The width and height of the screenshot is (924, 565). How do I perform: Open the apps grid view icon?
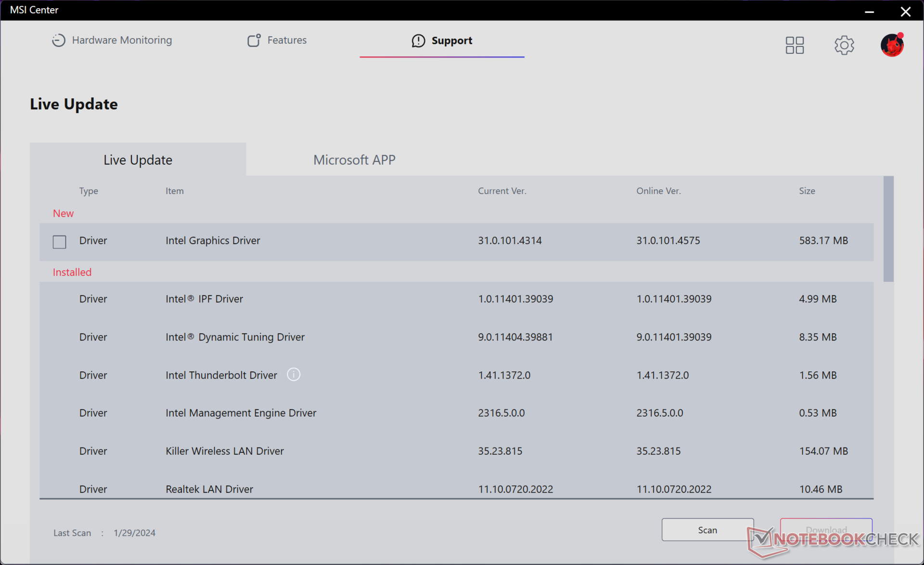pos(795,45)
